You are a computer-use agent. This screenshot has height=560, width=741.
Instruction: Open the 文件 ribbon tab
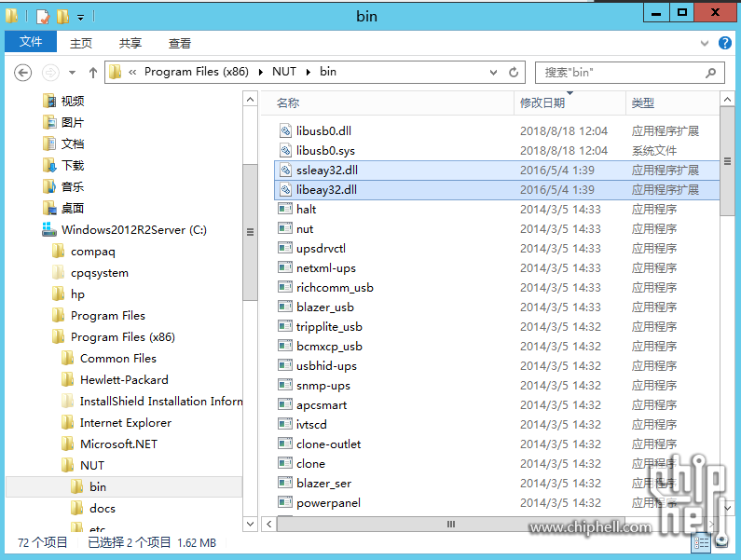[31, 42]
